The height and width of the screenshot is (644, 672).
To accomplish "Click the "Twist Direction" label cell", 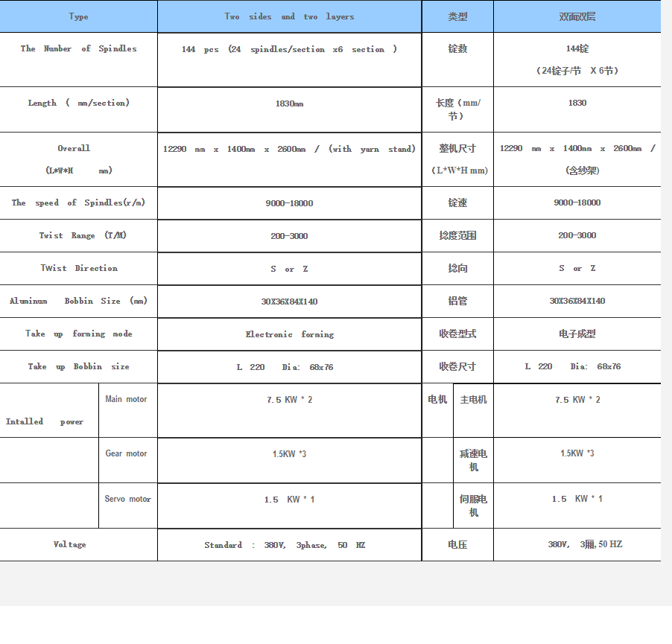I will click(x=78, y=269).
